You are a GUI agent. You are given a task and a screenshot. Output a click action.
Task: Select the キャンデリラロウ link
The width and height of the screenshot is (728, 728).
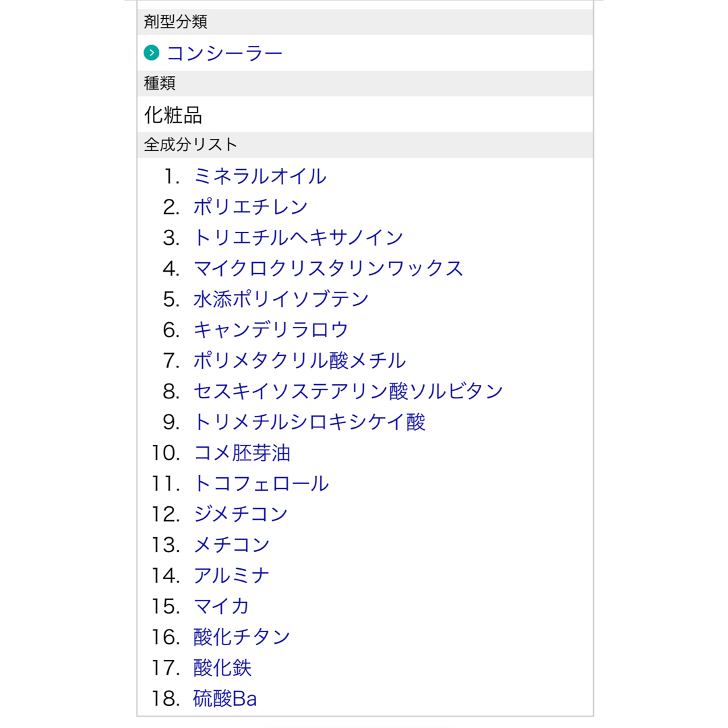point(271,330)
